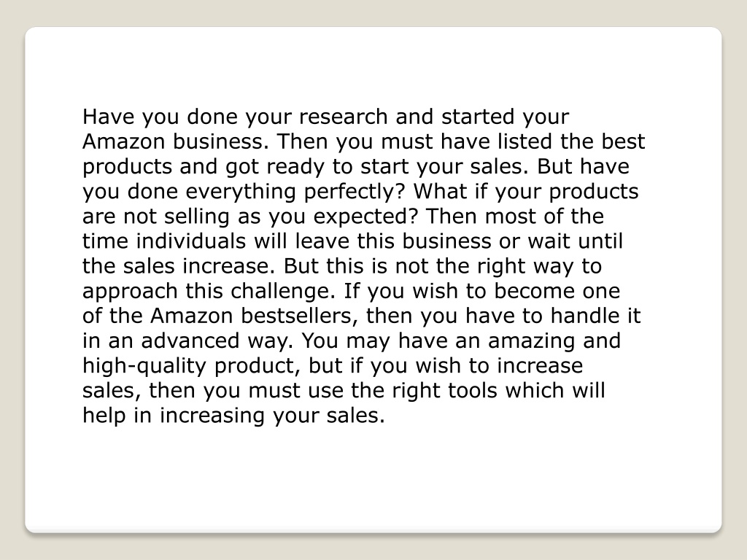Click the word "high-quality" in the text

(x=144, y=366)
